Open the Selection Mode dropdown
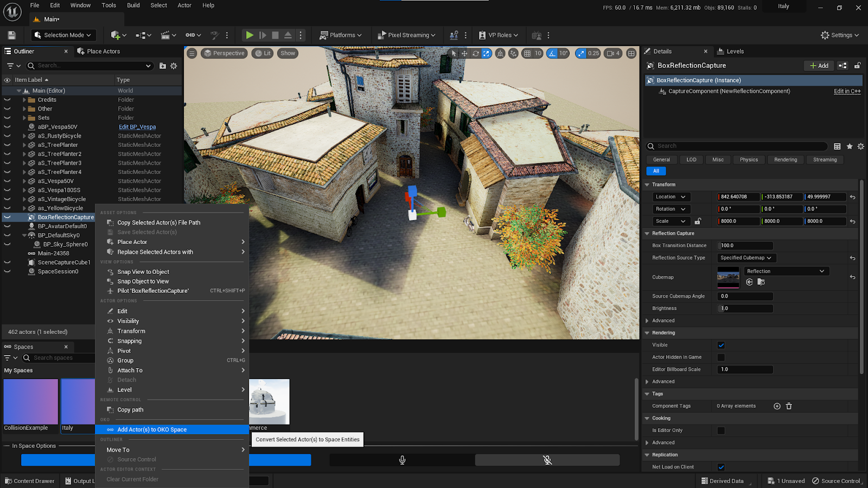 point(63,35)
